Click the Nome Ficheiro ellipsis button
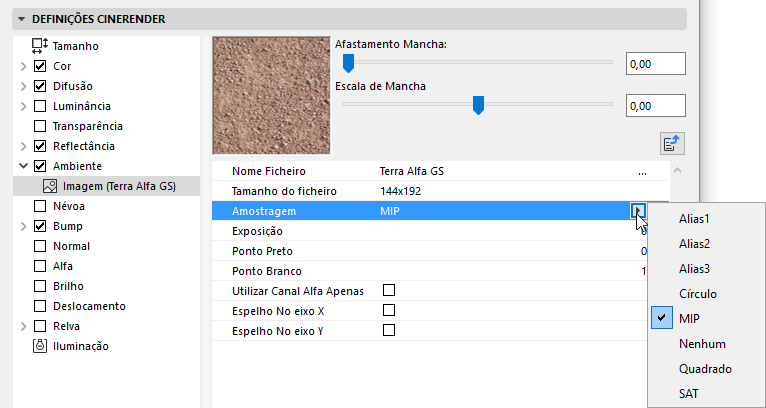 coord(641,172)
